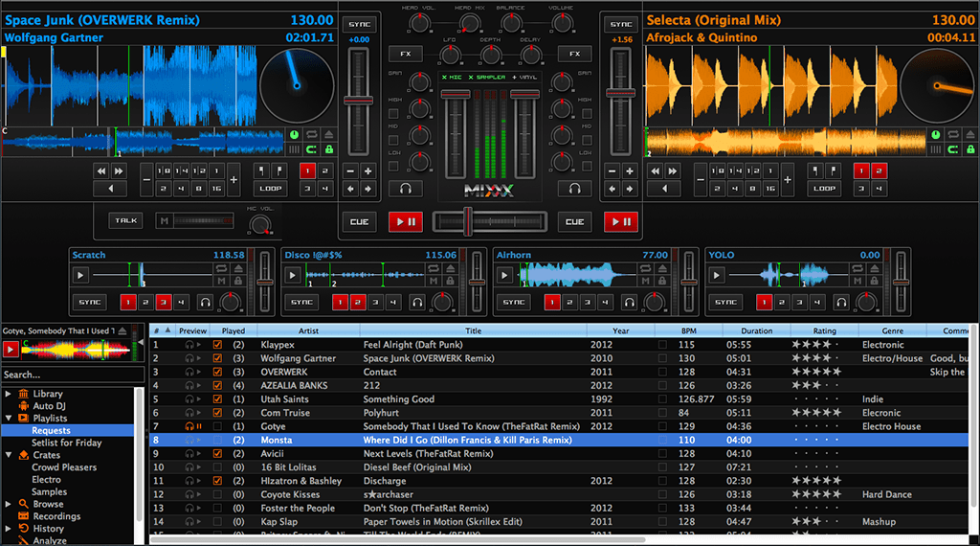Toggle headphone cue on Disco sampler
The height and width of the screenshot is (546, 980).
417,302
